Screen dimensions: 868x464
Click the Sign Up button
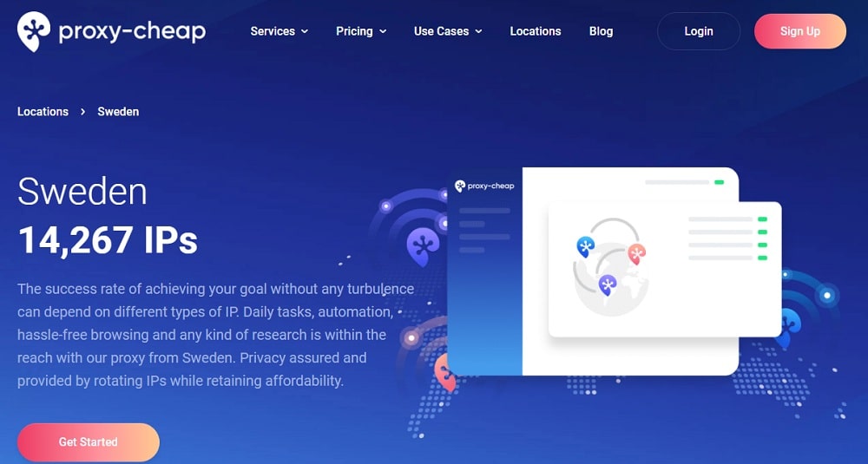(800, 31)
